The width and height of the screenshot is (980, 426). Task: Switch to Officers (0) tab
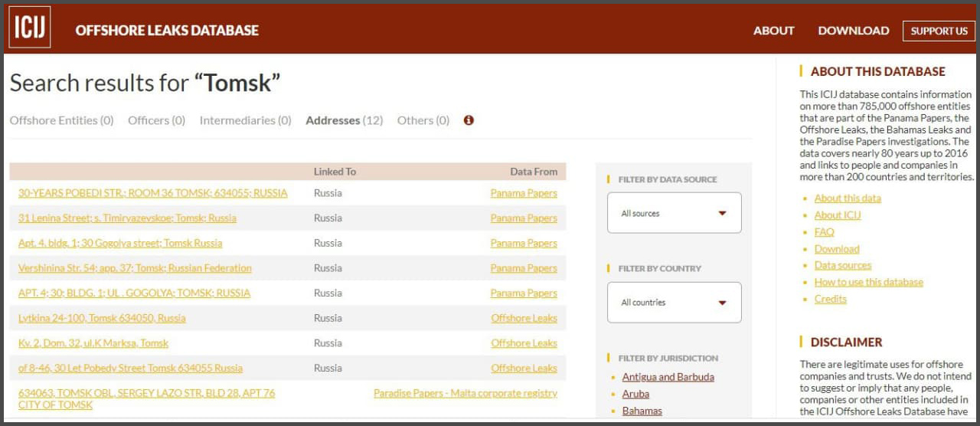tap(156, 120)
